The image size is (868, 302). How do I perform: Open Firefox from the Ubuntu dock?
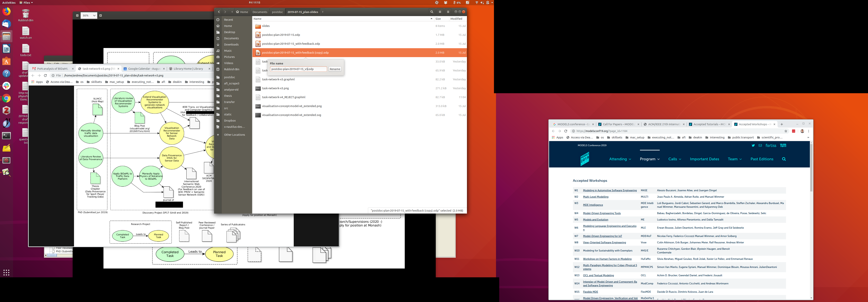(6, 11)
